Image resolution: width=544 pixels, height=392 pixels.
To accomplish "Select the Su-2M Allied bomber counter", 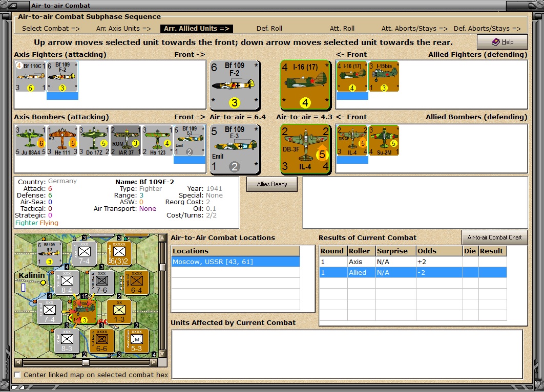I will click(384, 140).
